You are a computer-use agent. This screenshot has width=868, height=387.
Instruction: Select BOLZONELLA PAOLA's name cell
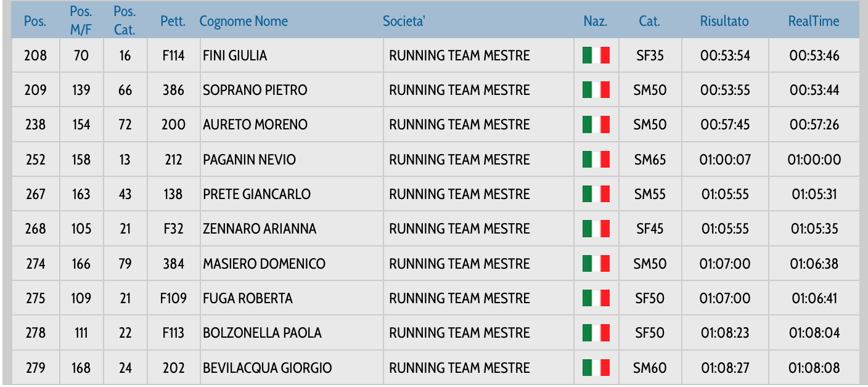click(x=262, y=333)
